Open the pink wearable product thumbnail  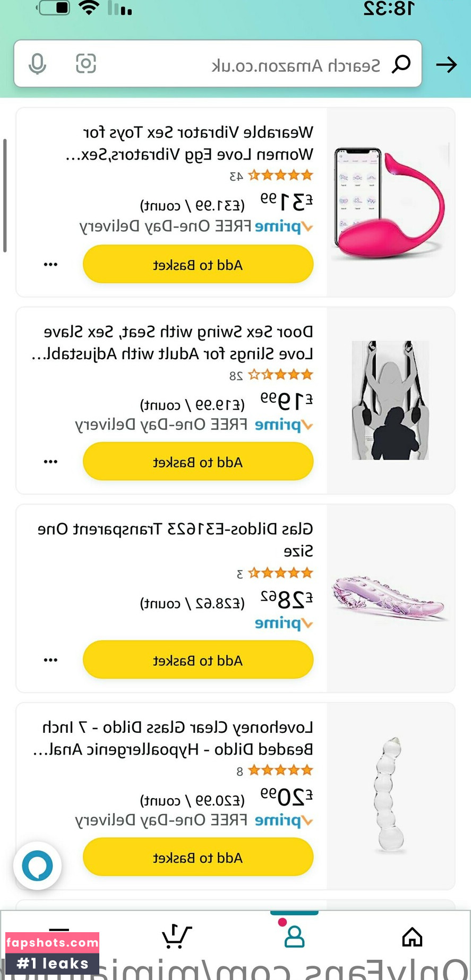390,203
